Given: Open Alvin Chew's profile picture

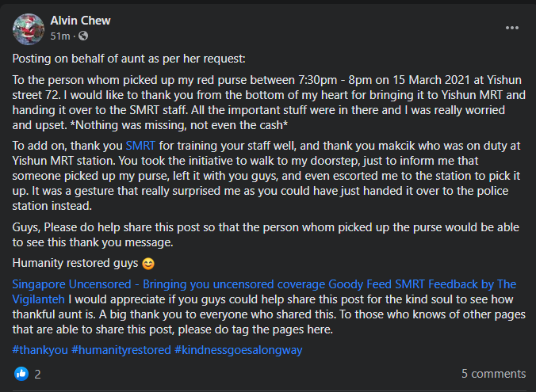Looking at the screenshot, I should pyautogui.click(x=29, y=29).
